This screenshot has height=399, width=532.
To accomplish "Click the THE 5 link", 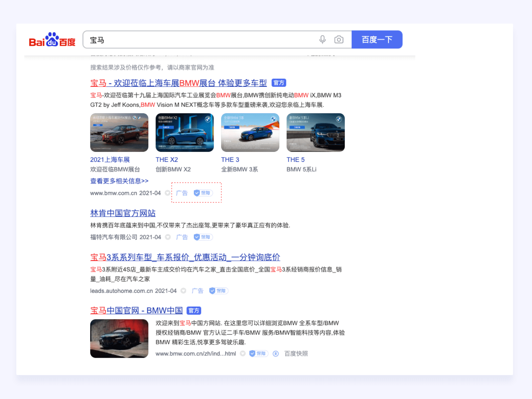I will [296, 160].
